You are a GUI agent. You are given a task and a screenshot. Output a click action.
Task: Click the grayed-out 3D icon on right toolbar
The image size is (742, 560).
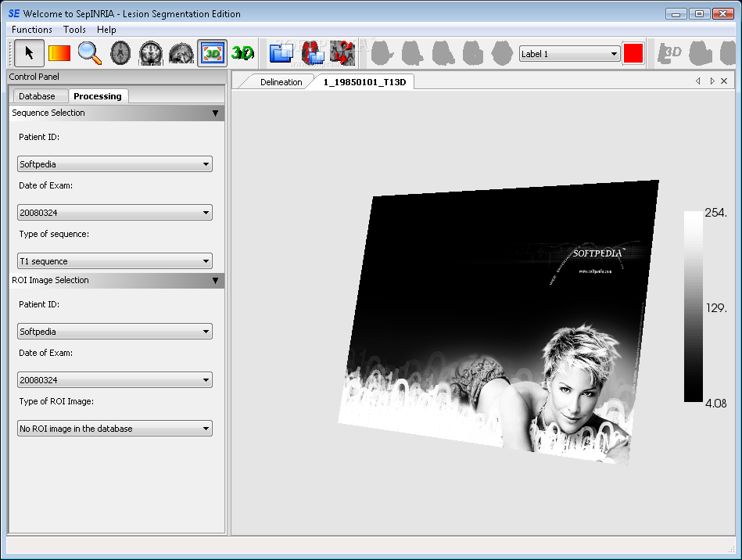[x=669, y=53]
